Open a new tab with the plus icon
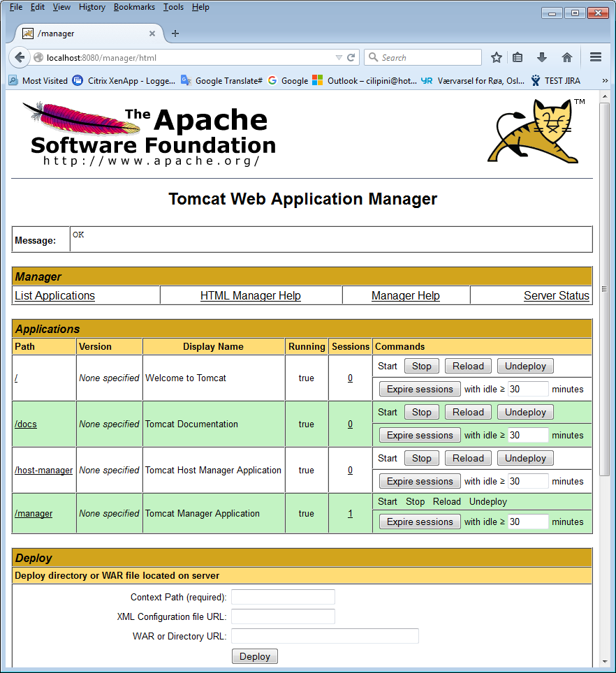The width and height of the screenshot is (616, 673). coord(175,34)
